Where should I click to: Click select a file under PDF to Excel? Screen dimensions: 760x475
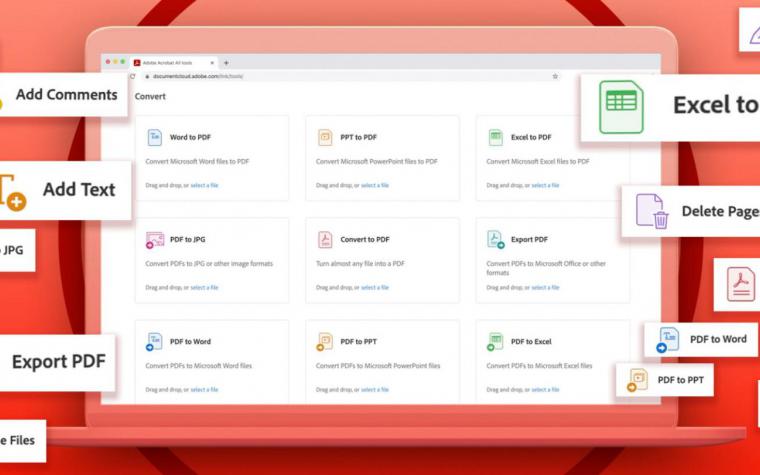click(x=545, y=390)
